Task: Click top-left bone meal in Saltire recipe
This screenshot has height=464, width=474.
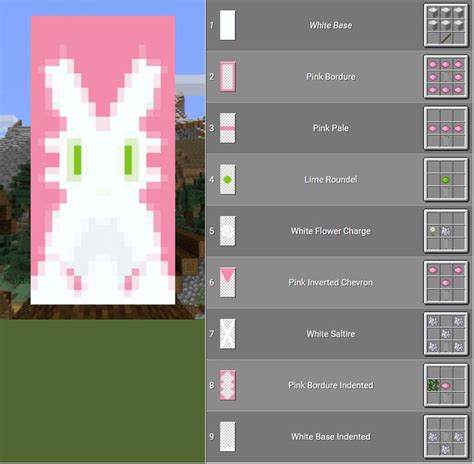Action: 433,321
